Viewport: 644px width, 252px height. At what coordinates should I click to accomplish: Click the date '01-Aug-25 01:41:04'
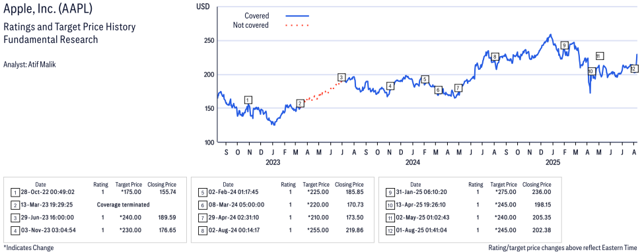pyautogui.click(x=422, y=230)
